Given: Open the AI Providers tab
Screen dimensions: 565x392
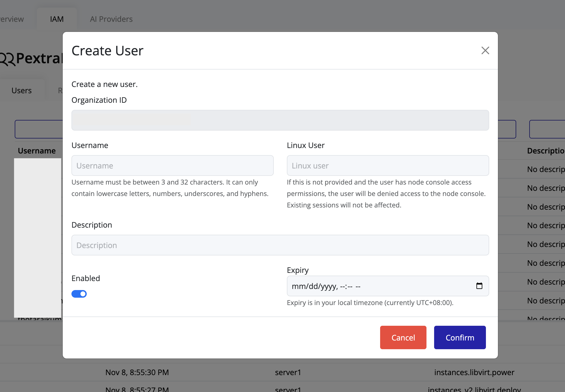Looking at the screenshot, I should pyautogui.click(x=111, y=19).
